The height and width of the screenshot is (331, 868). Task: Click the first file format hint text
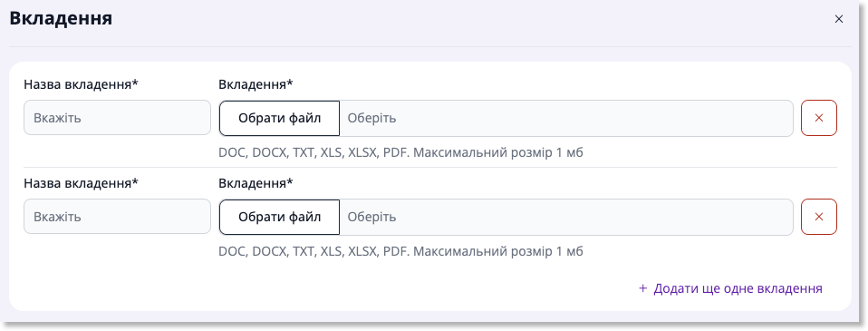pos(400,152)
